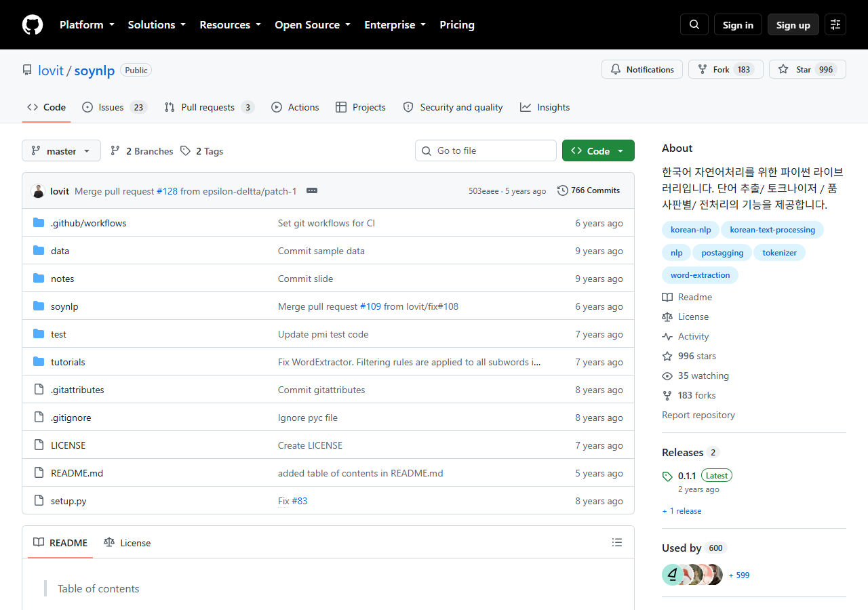
Task: Open the Pull requests tab
Action: pos(210,107)
